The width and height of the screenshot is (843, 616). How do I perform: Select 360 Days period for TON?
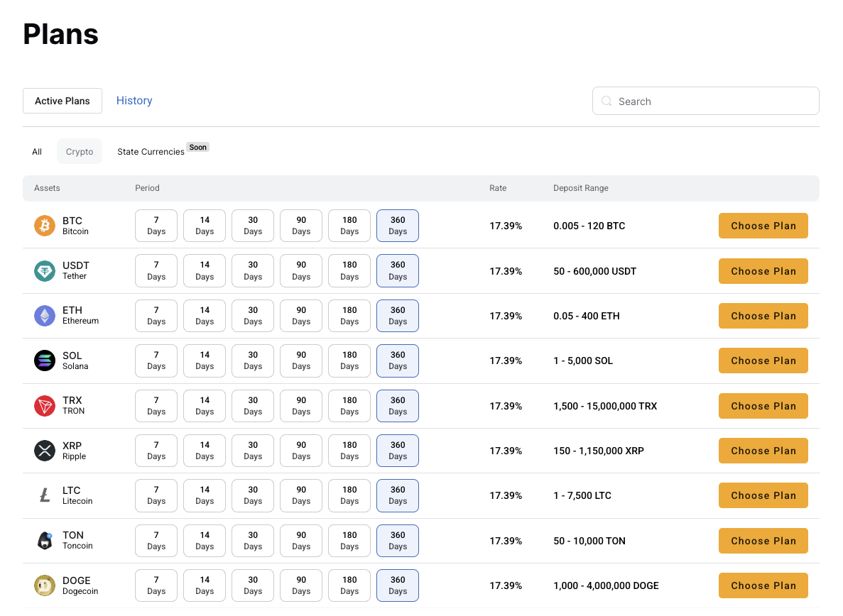tap(398, 541)
